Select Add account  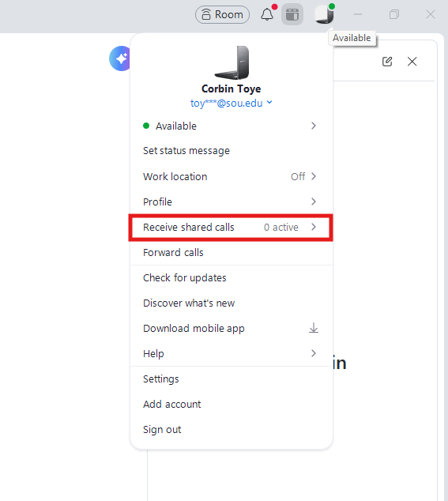coord(232,404)
